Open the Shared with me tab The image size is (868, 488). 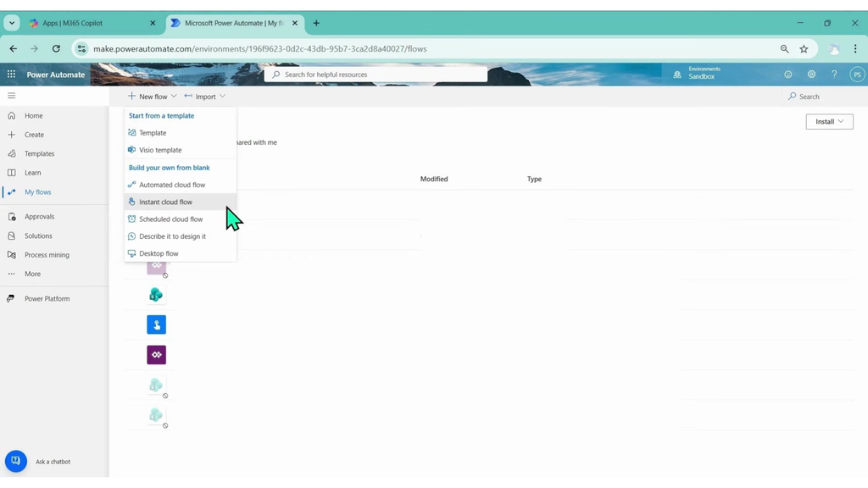256,142
